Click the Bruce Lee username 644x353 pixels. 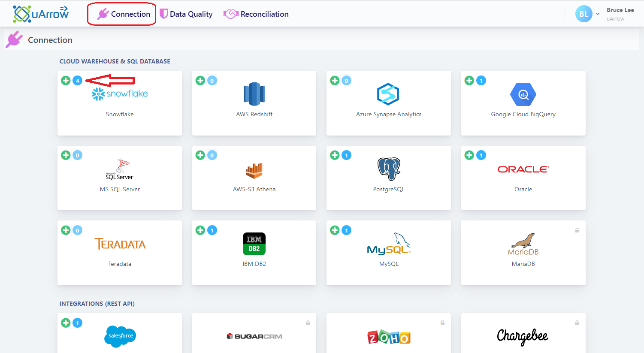(620, 10)
